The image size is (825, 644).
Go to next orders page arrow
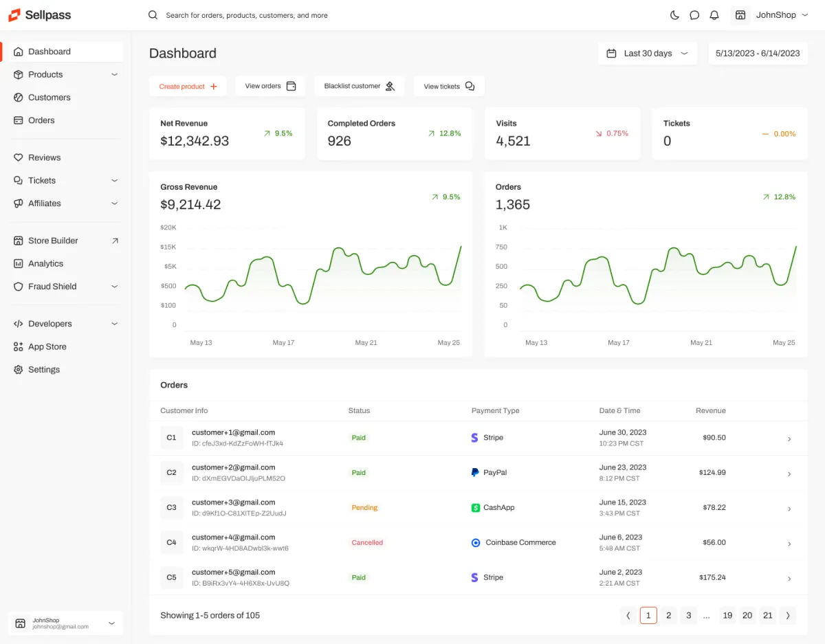[788, 616]
